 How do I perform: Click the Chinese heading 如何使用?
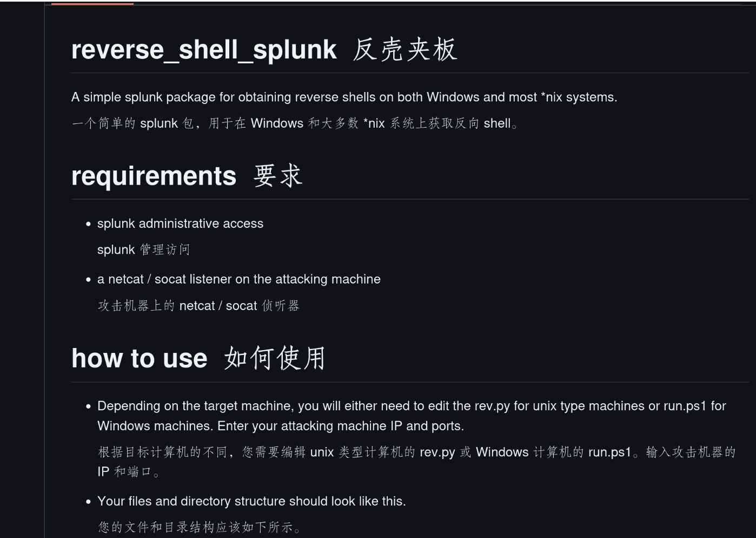(x=275, y=359)
